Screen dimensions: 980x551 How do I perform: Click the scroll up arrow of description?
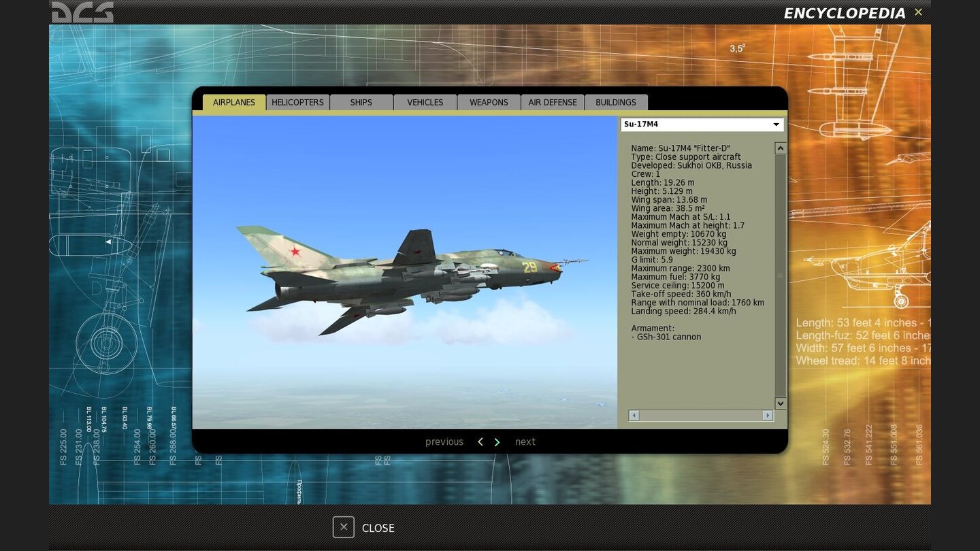tap(781, 148)
